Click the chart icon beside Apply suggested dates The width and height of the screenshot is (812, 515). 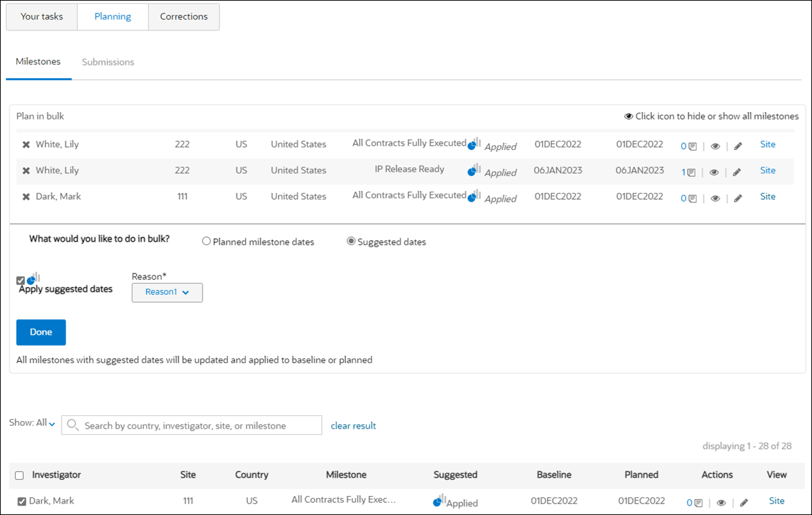pyautogui.click(x=32, y=277)
